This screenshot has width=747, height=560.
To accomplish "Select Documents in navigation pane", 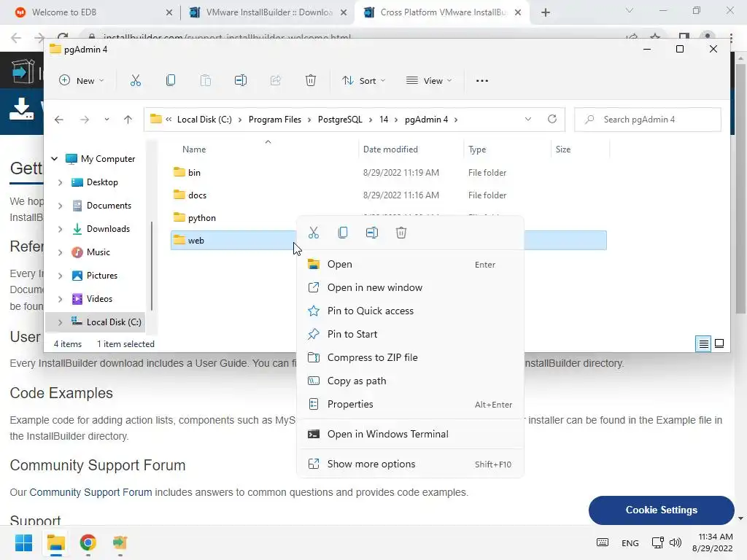I will (109, 206).
